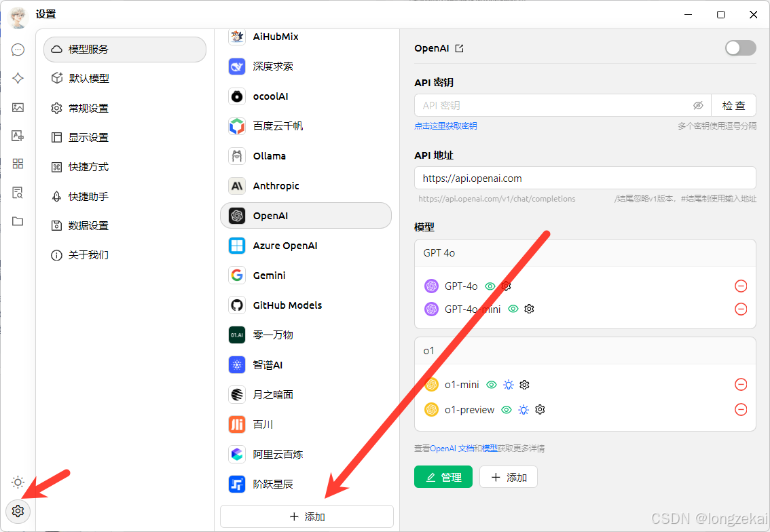Viewport: 770px width, 532px height.
Task: Open the 默认模型 settings section
Action: (x=125, y=79)
